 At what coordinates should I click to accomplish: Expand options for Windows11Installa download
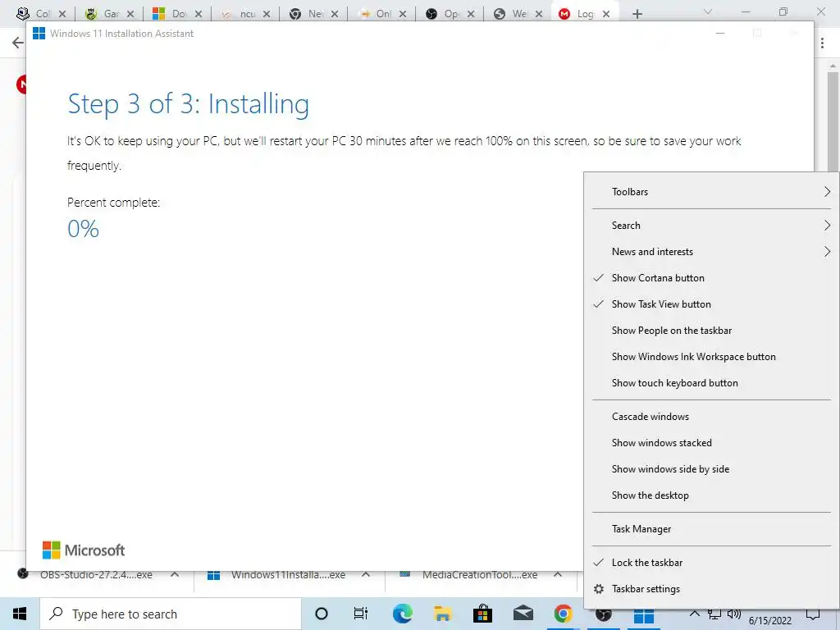pos(366,575)
